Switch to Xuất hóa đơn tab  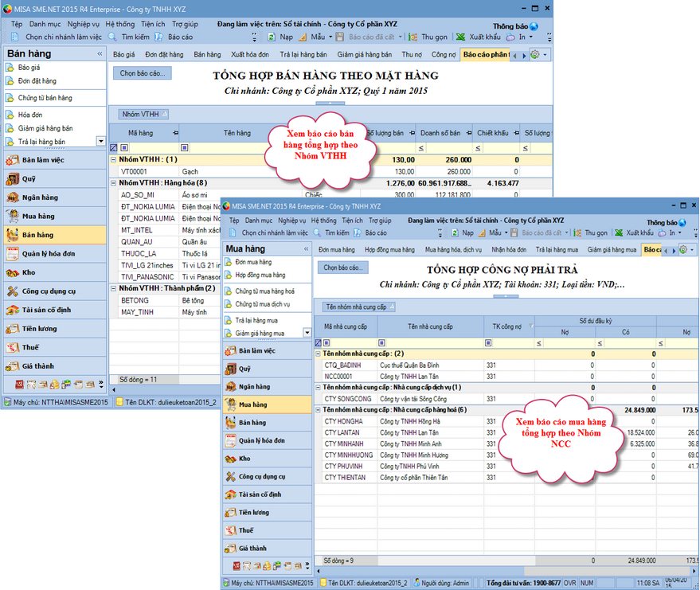click(x=250, y=54)
